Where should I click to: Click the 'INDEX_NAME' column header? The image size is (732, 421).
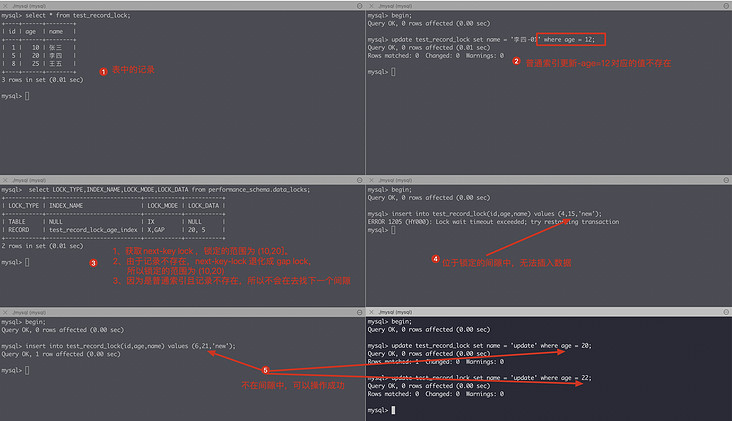(x=66, y=206)
